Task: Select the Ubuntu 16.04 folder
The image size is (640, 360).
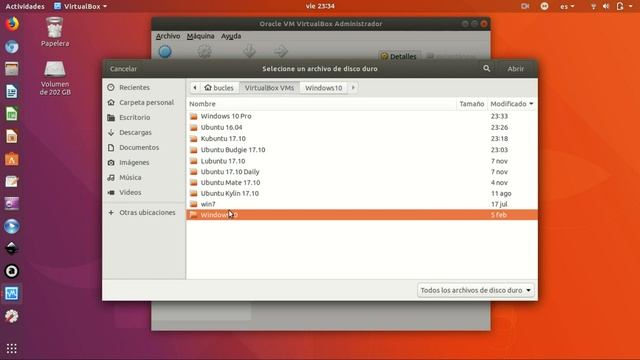Action: [362, 127]
